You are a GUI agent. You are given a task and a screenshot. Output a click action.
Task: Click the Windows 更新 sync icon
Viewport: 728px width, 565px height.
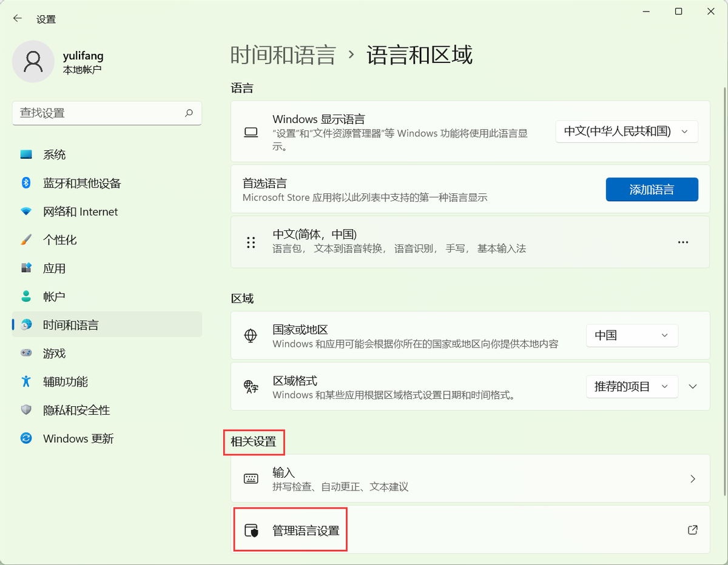point(26,438)
